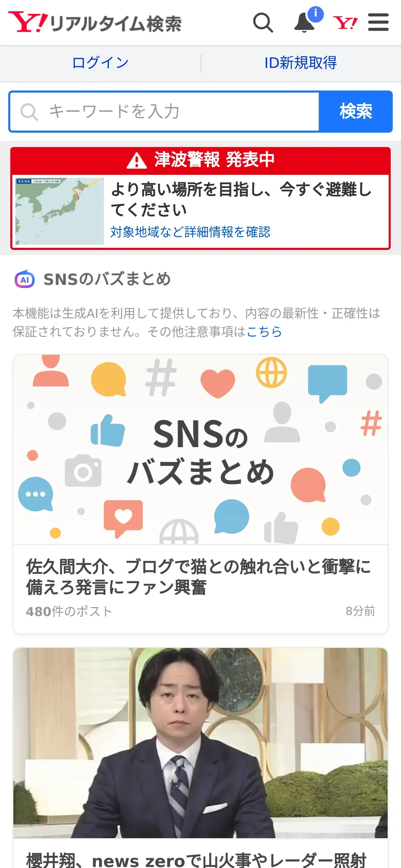The height and width of the screenshot is (868, 401).
Task: Open 対象地域など詳細情報を確認 link
Action: (190, 232)
